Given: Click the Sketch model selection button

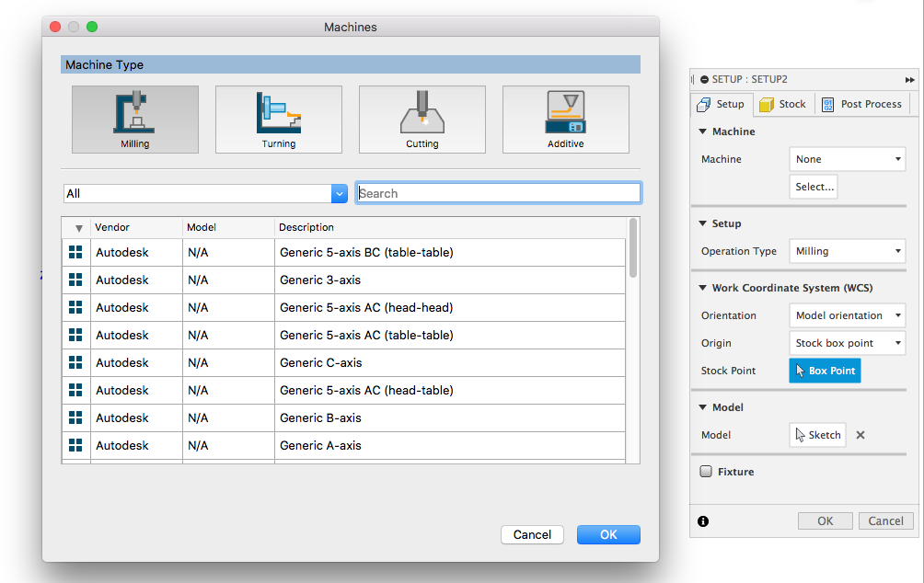Looking at the screenshot, I should (x=818, y=435).
